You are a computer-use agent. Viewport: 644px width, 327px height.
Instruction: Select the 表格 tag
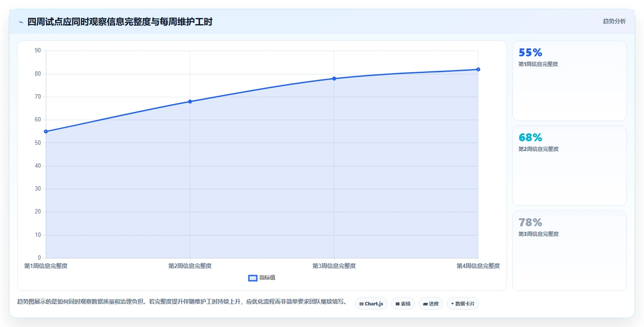403,304
